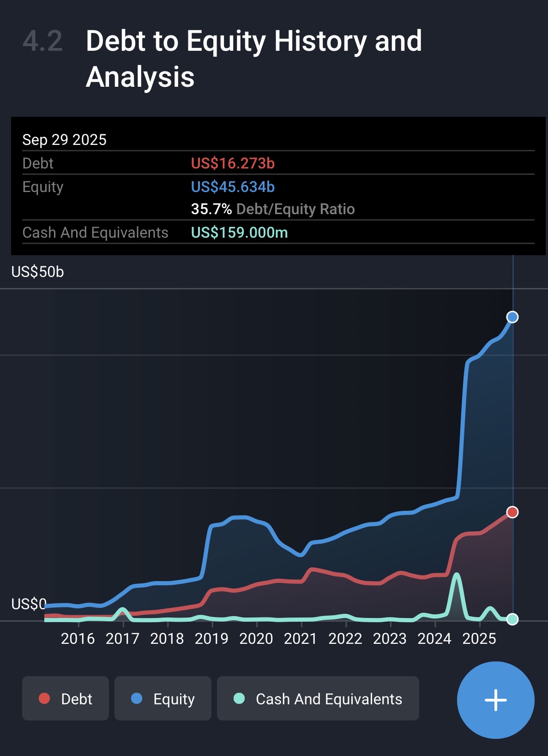Click the US$45.634b equity value
This screenshot has height=756, width=548.
[233, 187]
